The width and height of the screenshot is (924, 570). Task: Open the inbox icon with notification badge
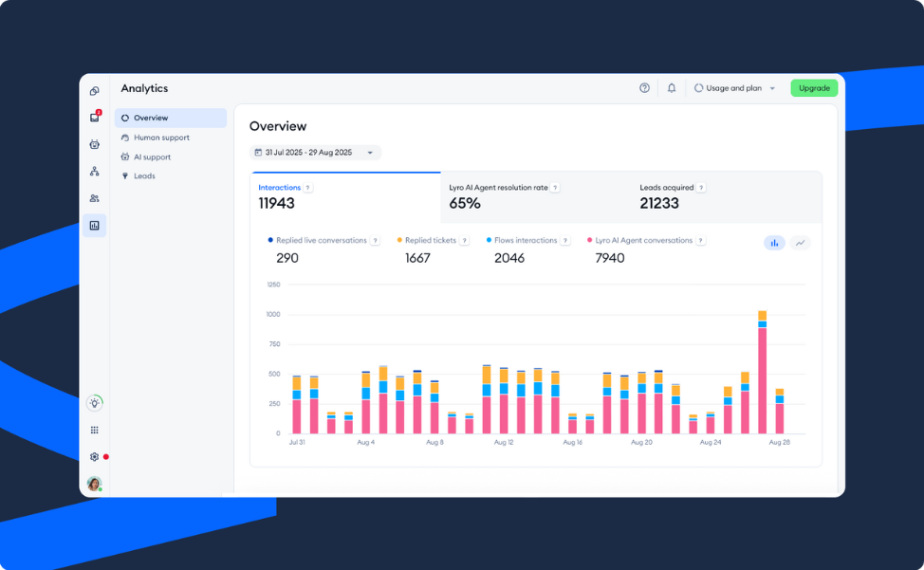(x=94, y=118)
